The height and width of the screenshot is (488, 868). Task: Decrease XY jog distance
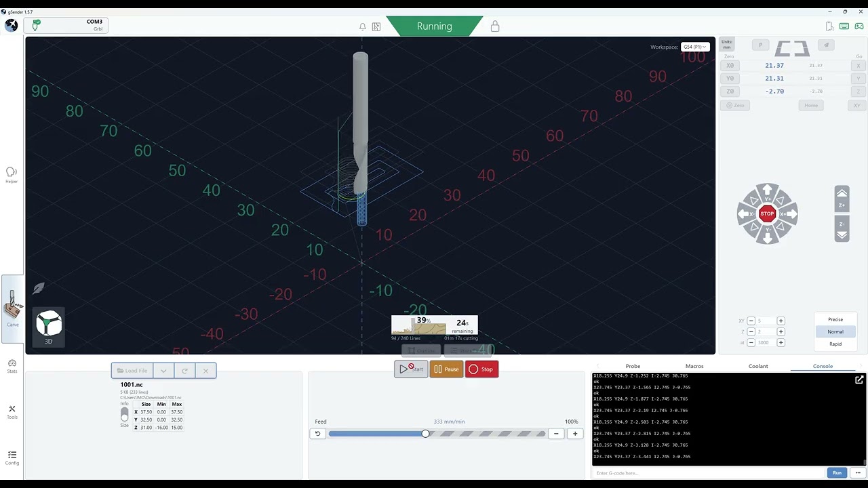pyautogui.click(x=751, y=321)
